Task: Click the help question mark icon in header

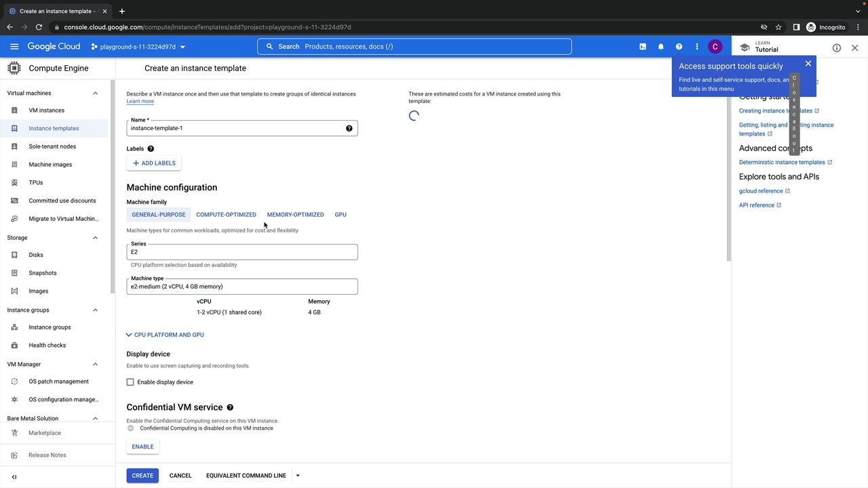Action: point(679,47)
